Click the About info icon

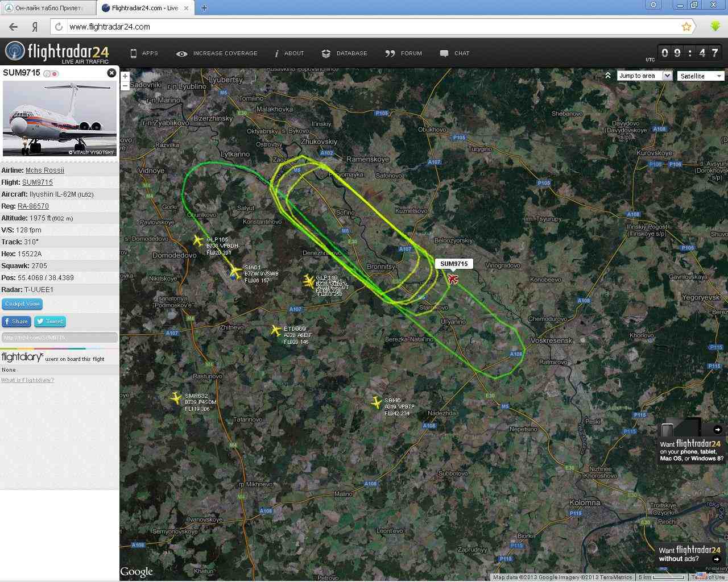[x=276, y=53]
